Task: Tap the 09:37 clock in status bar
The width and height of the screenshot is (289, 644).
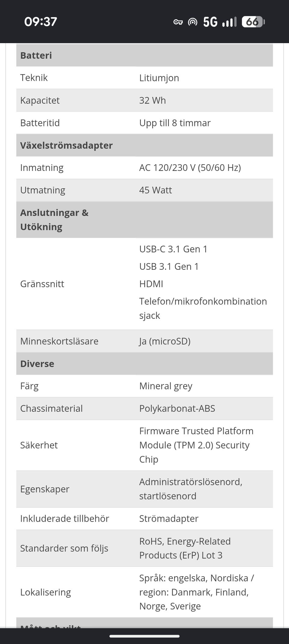Action: (41, 22)
